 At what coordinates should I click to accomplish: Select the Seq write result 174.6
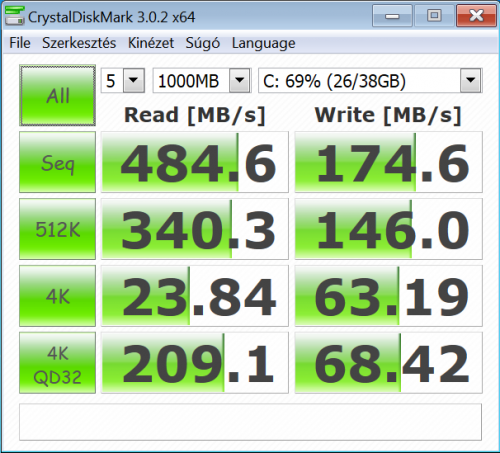pyautogui.click(x=388, y=162)
